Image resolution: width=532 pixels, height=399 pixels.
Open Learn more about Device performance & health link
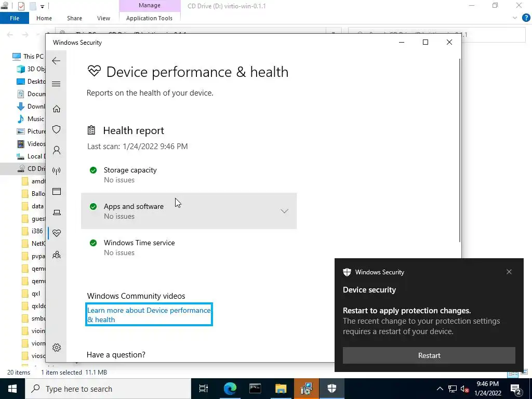(x=149, y=315)
